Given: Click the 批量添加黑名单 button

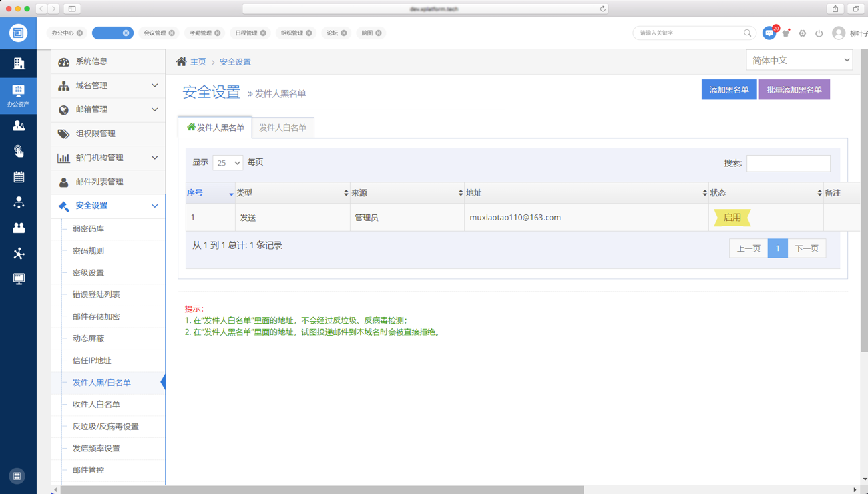Looking at the screenshot, I should click(794, 90).
